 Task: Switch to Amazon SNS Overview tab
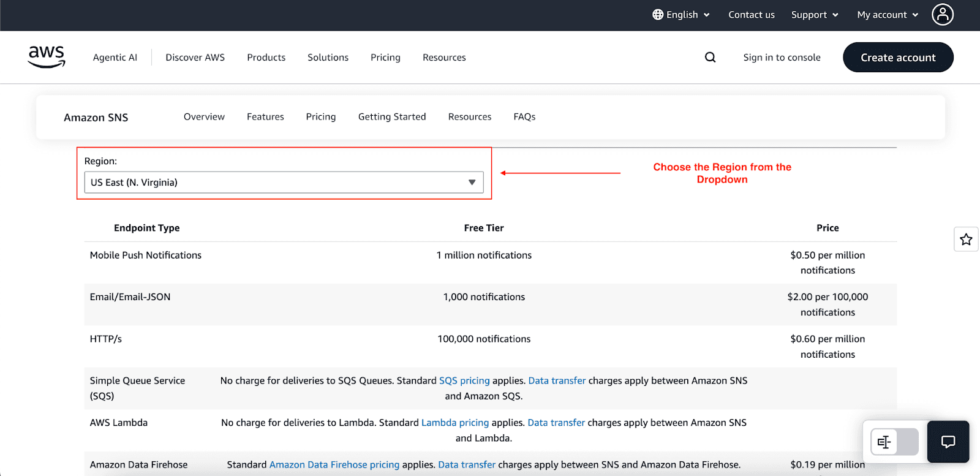pos(204,116)
